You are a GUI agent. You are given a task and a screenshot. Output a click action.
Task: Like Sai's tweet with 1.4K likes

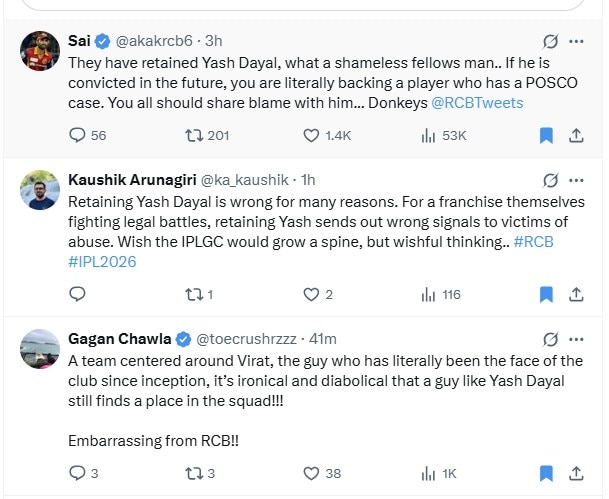[x=311, y=135]
